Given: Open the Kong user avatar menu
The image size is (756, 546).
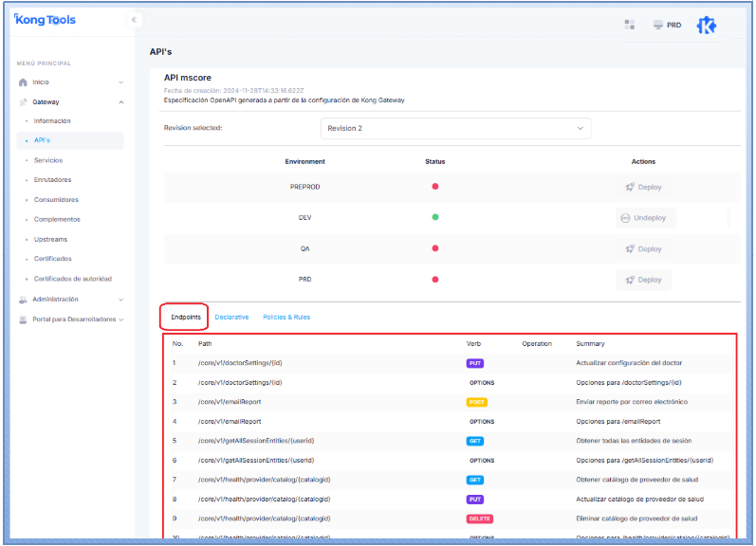Looking at the screenshot, I should [x=707, y=26].
